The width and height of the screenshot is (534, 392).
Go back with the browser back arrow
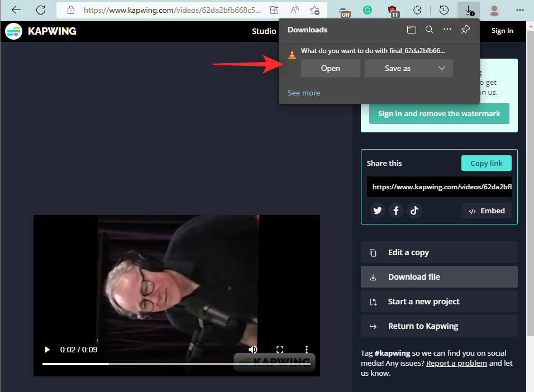coord(16,10)
